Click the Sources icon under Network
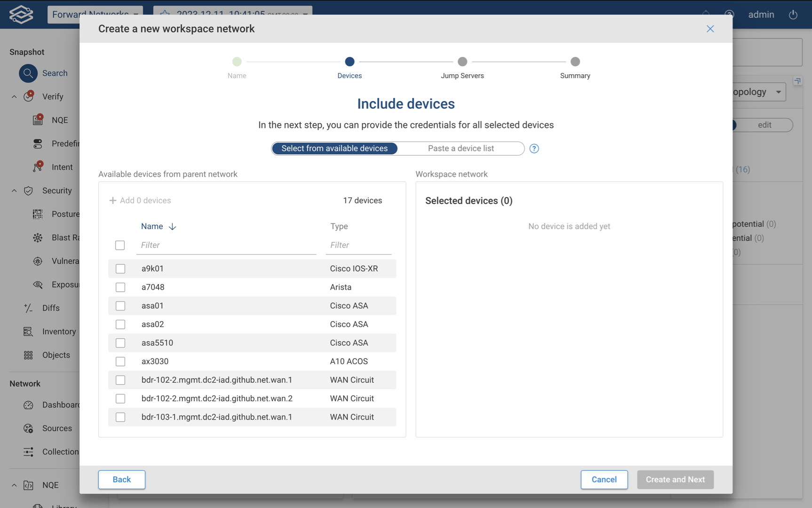This screenshot has height=508, width=812. click(x=28, y=429)
